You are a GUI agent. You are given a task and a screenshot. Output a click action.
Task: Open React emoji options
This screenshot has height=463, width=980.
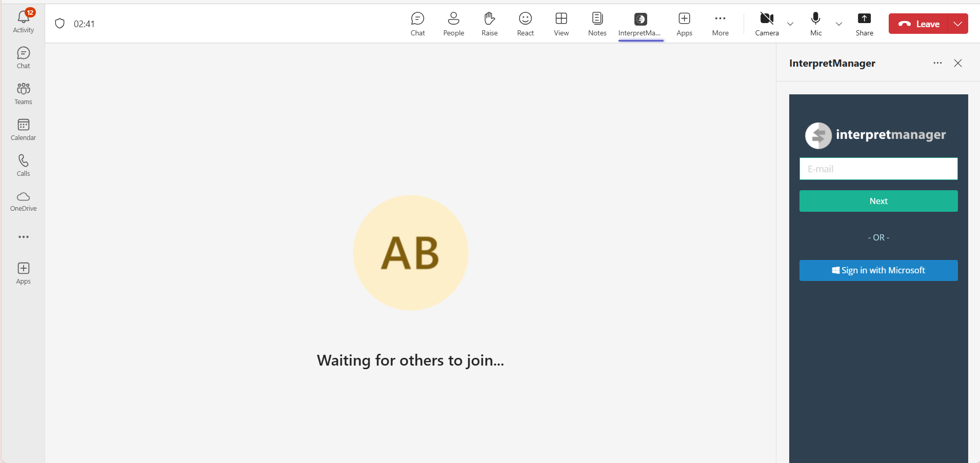click(526, 24)
